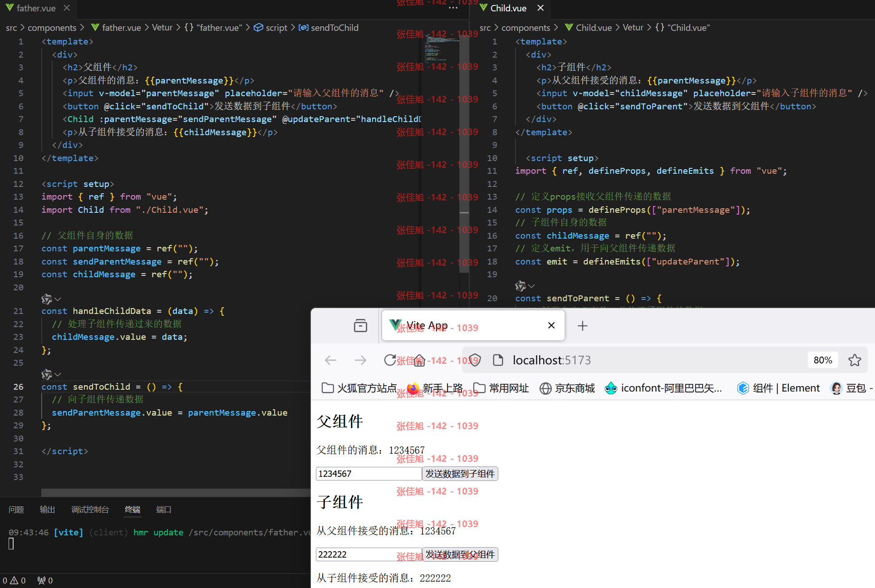Viewport: 875px width, 588px height.
Task: Expand the chevron beside the handleChildData code lens
Action: [58, 299]
